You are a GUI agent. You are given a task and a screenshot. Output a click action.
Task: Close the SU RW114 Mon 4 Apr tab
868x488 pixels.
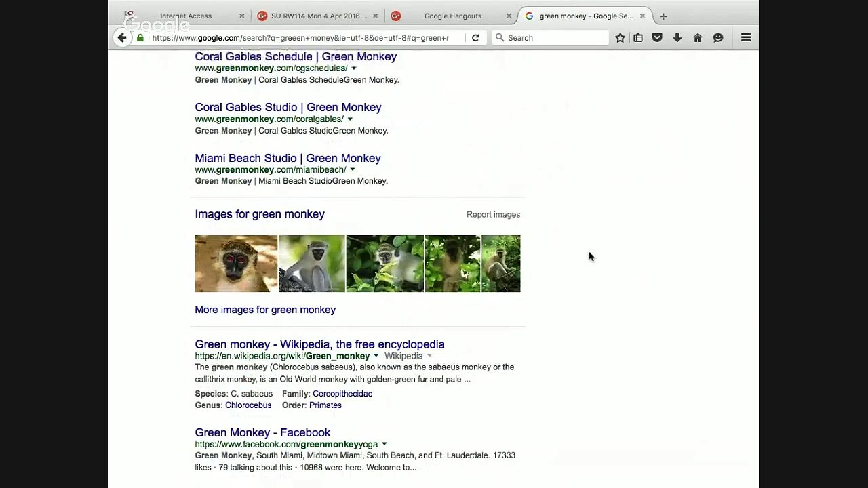click(x=376, y=16)
